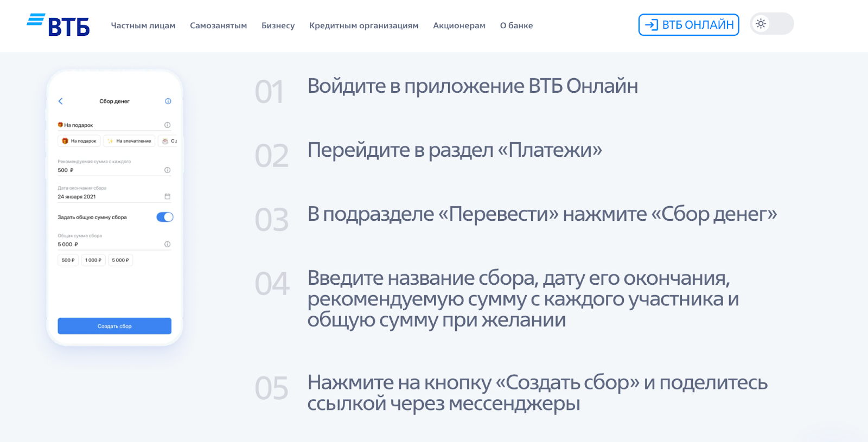Select the На впечатление chip
Image resolution: width=868 pixels, height=442 pixels.
tap(129, 141)
